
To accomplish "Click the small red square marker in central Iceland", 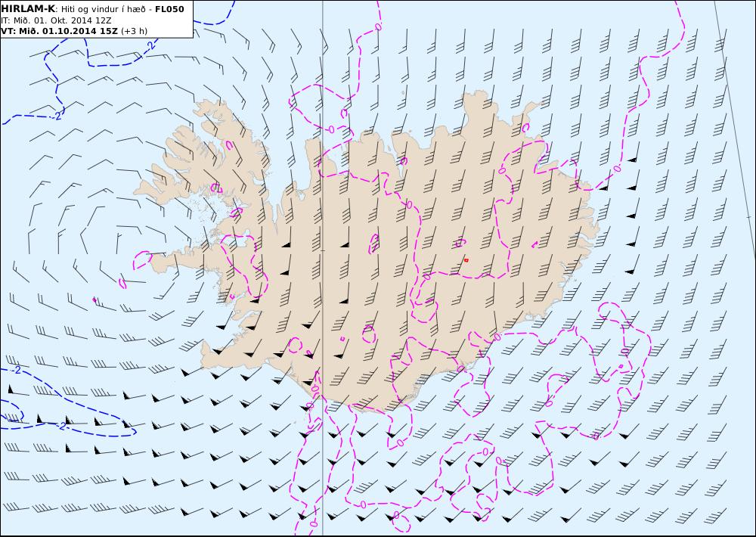I will (466, 260).
